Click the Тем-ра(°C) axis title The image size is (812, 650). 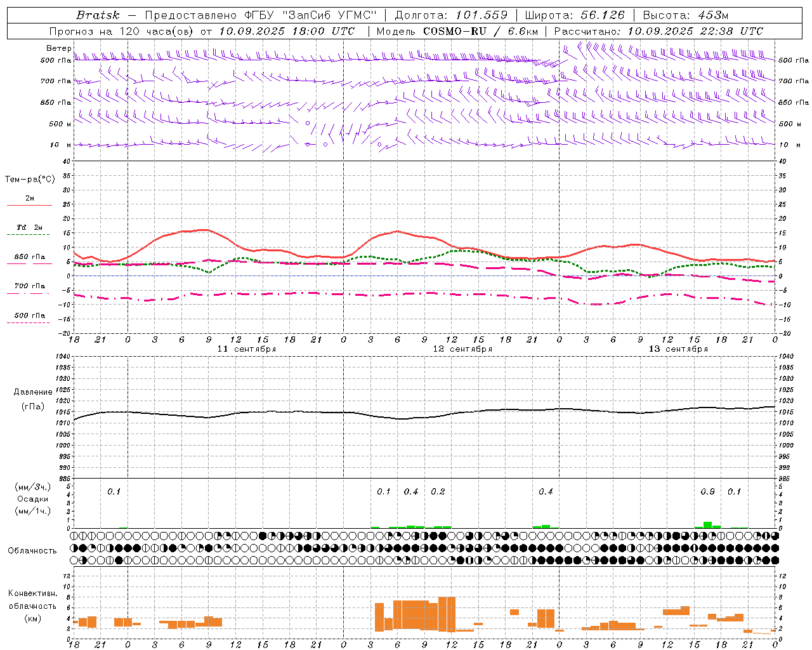click(x=30, y=180)
